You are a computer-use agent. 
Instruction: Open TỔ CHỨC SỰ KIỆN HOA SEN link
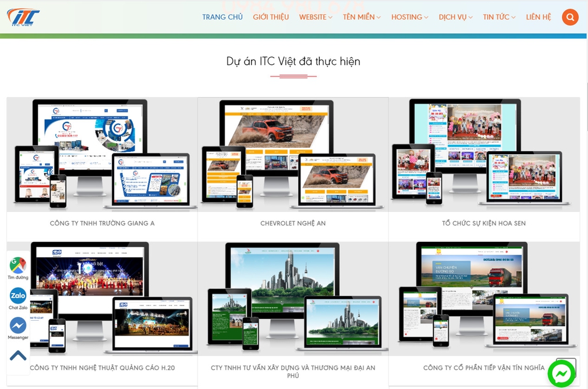click(x=484, y=224)
